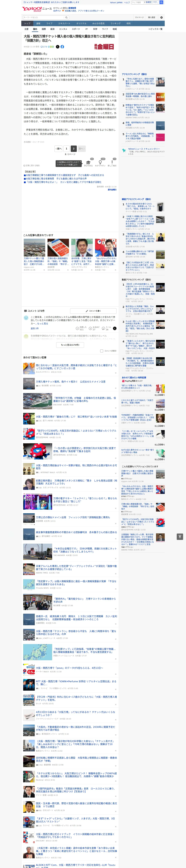The width and height of the screenshot is (186, 868).
Task: Click the 新しい視点 exclamation reaction
Action: click(x=112, y=163)
